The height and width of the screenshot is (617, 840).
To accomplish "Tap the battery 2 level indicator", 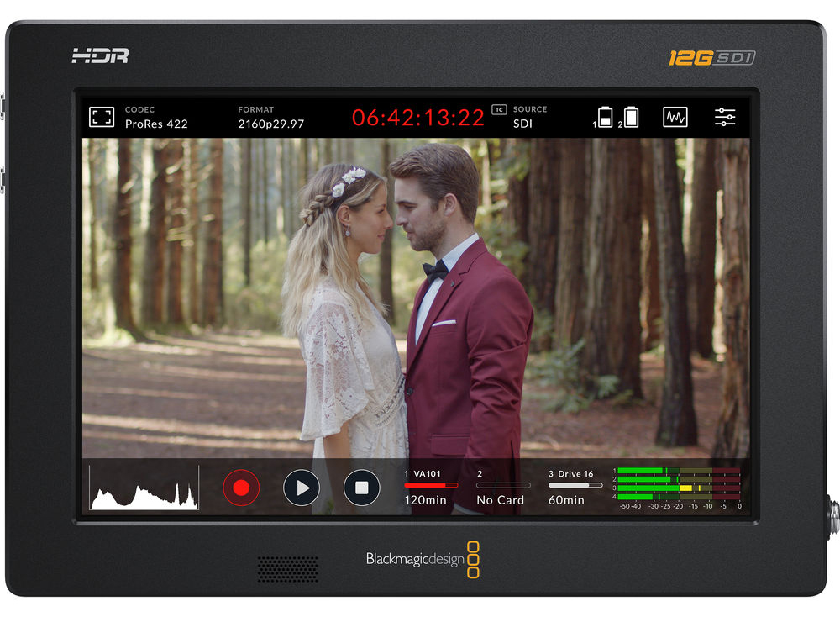I will pyautogui.click(x=631, y=117).
